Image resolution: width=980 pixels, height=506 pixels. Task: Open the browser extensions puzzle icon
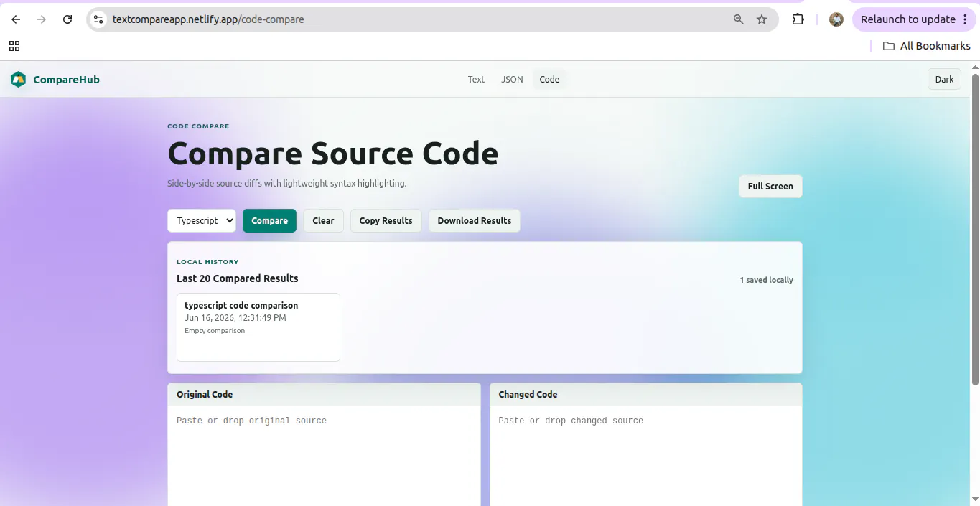[798, 19]
